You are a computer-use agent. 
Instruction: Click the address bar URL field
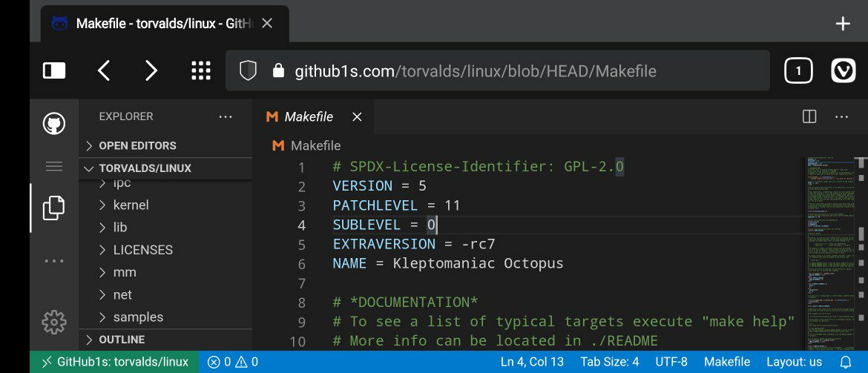[497, 71]
